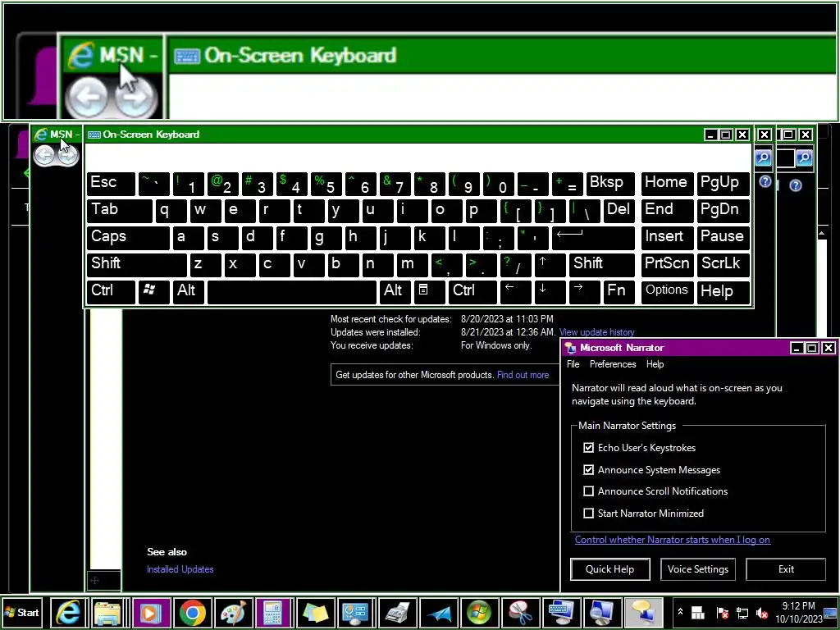Open Voice Settings in Narrator

[697, 569]
